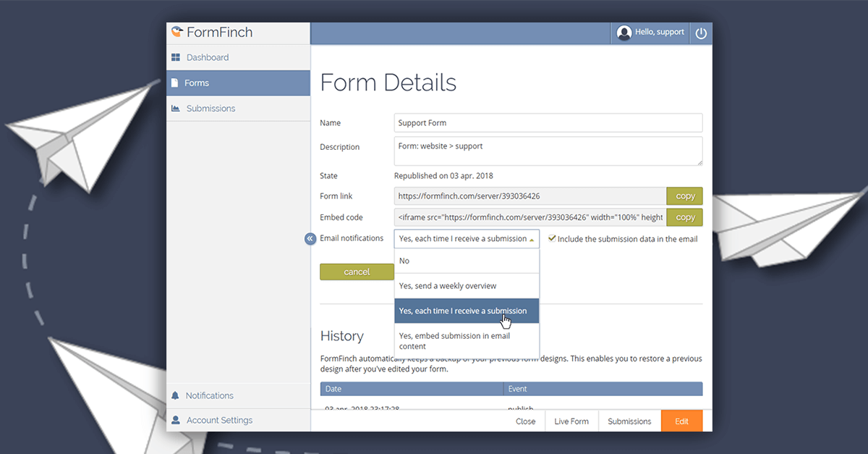Collapse the panel using the double-chevron arrow
Screen dimensions: 868x454
[310, 238]
